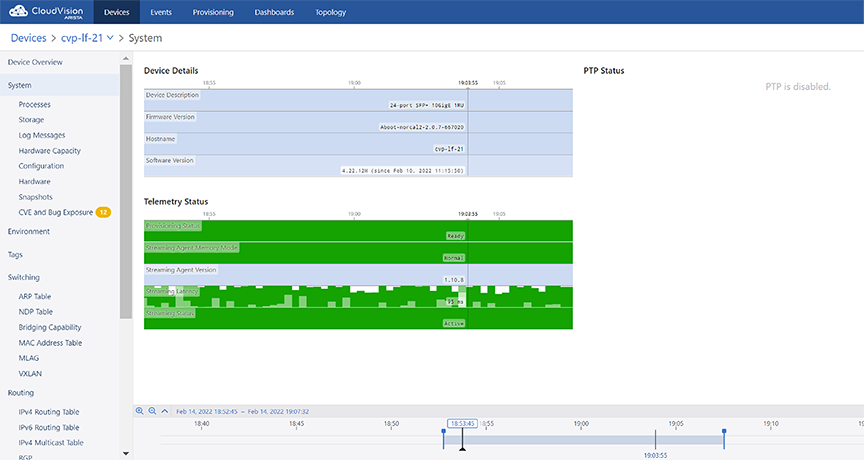
Task: Click the left timeline range handle
Action: point(444,439)
